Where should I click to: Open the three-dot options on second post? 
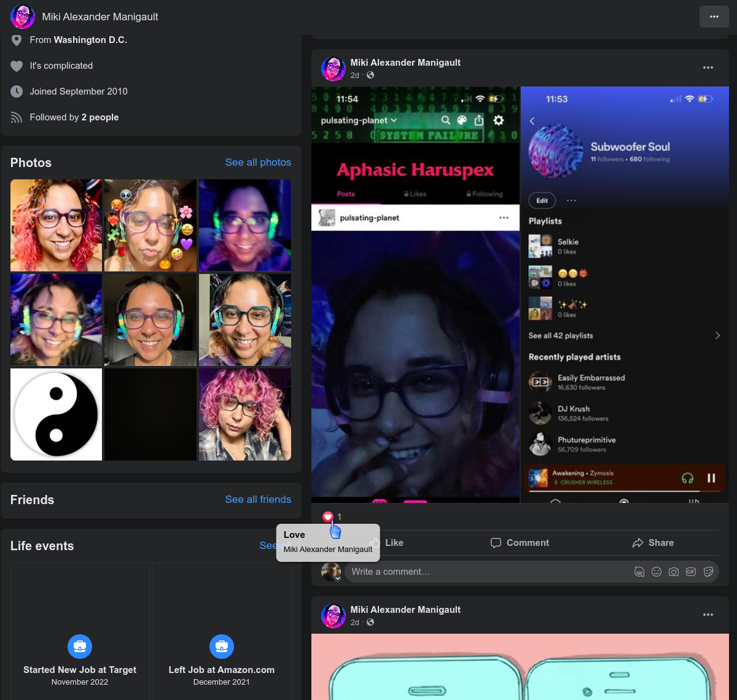[x=708, y=615]
